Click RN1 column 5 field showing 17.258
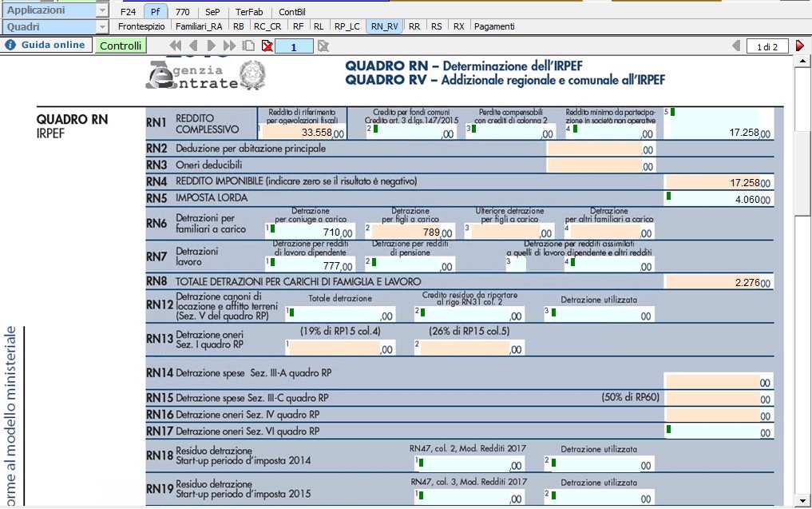812x509 pixels. pyautogui.click(x=720, y=123)
